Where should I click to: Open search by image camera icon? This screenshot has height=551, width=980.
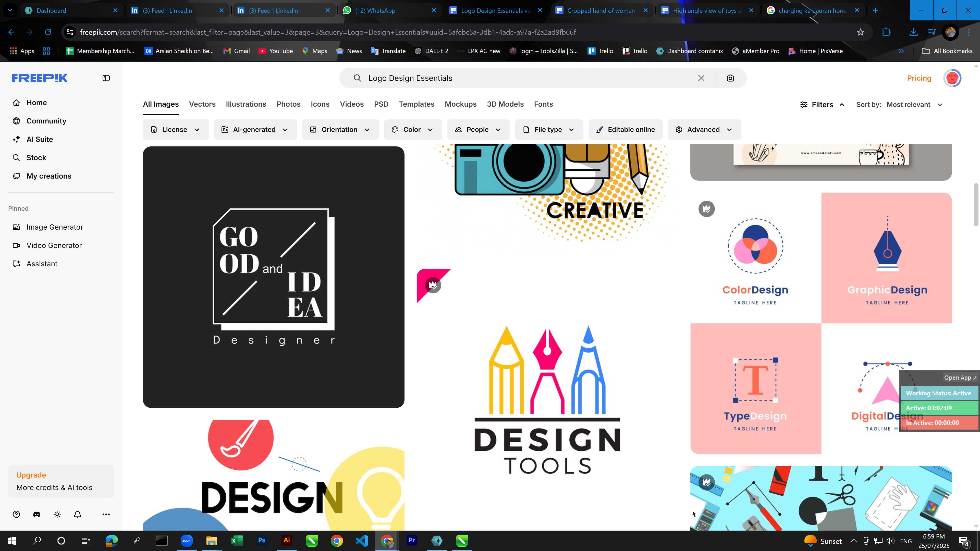tap(730, 78)
